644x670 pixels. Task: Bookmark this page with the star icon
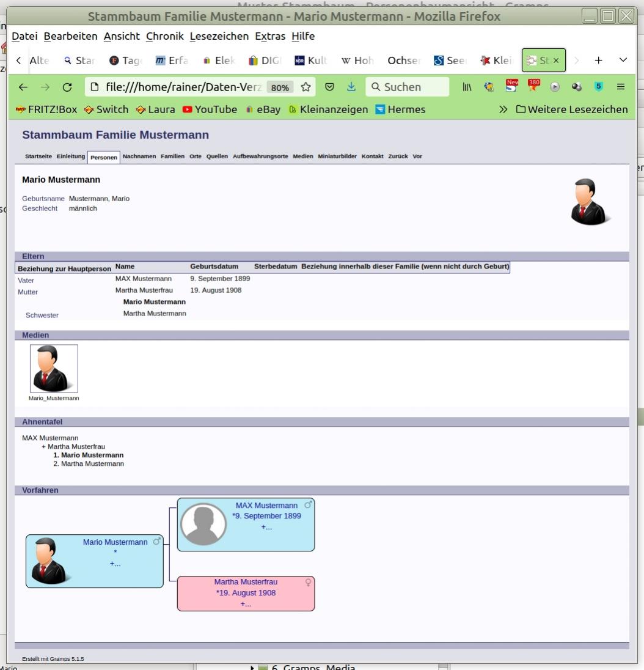coord(306,87)
